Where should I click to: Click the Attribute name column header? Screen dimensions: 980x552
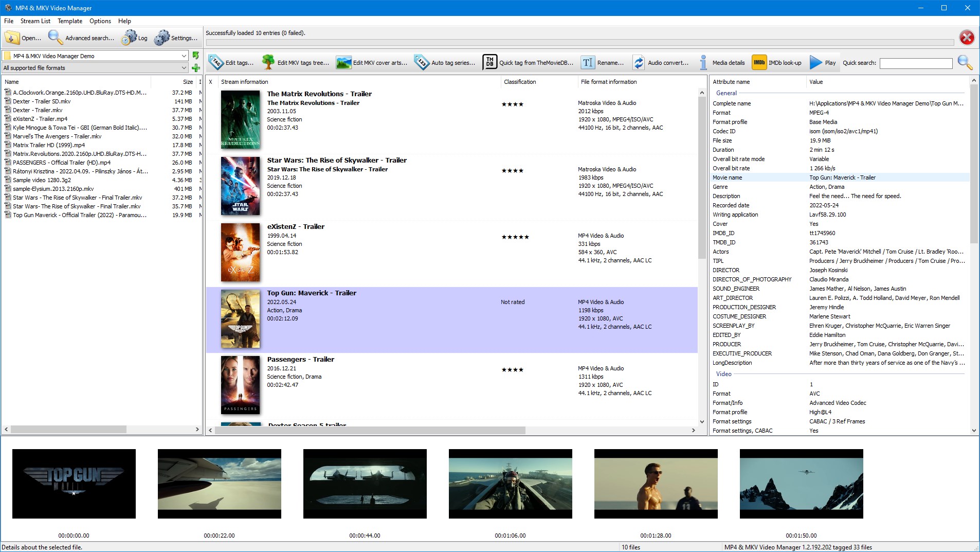(758, 82)
